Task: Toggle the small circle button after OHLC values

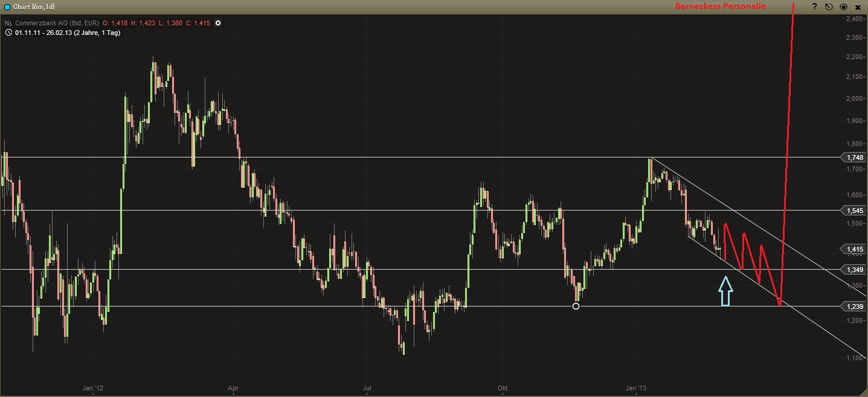Action: pos(218,23)
